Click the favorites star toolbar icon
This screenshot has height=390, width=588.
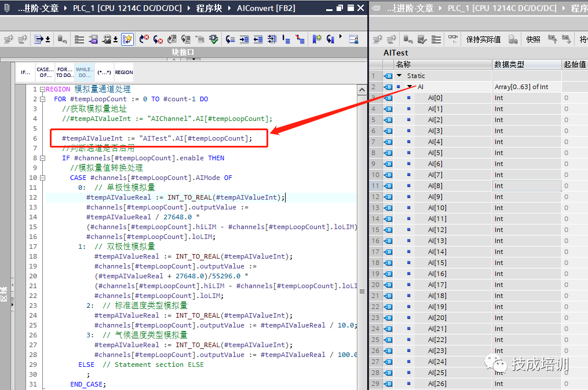click(x=127, y=39)
